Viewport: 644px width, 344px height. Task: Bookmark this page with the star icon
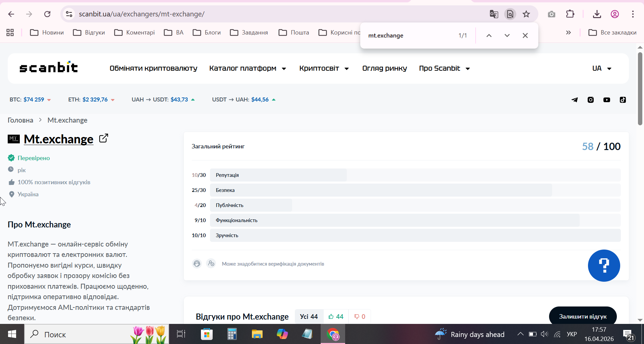(526, 14)
